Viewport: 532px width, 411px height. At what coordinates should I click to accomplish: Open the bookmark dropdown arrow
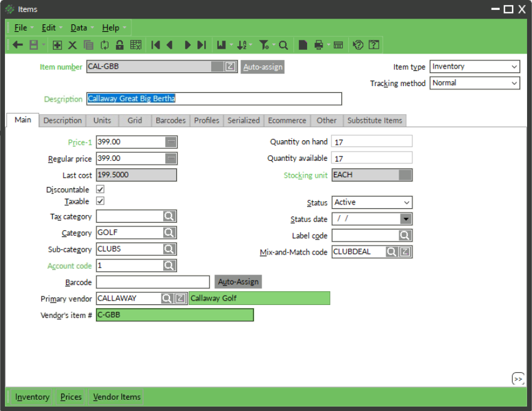231,45
